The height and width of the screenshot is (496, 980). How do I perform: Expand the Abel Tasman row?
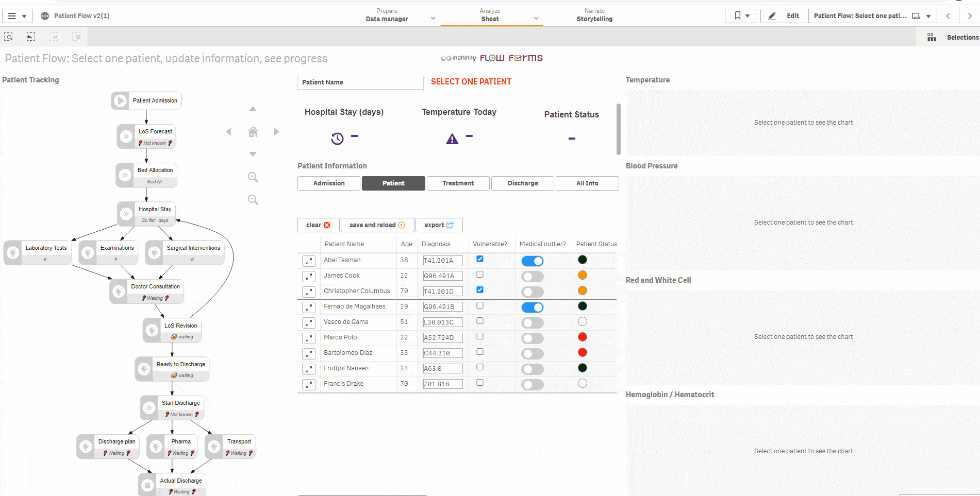[309, 261]
